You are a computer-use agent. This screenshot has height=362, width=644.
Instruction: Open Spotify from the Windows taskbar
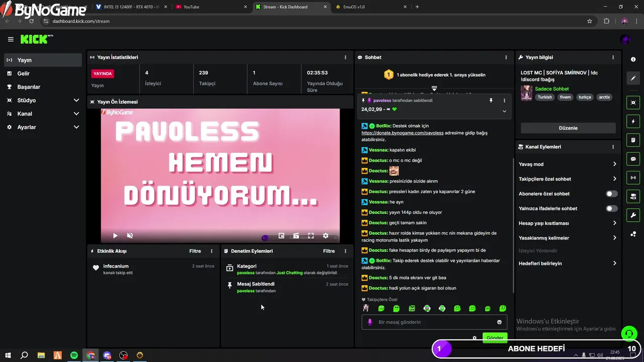[74, 355]
